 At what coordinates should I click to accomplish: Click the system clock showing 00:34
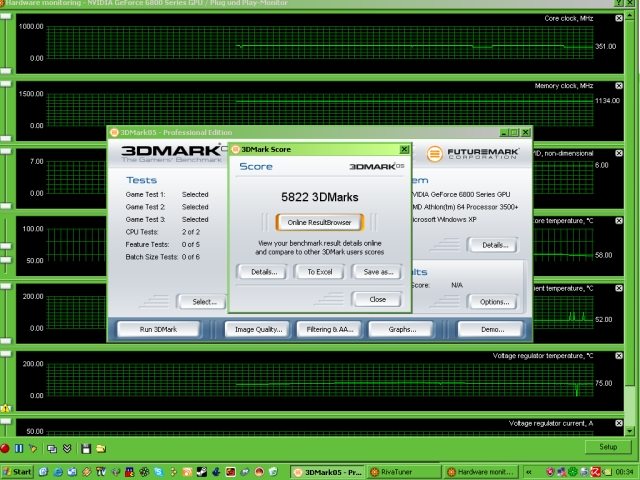click(x=624, y=472)
